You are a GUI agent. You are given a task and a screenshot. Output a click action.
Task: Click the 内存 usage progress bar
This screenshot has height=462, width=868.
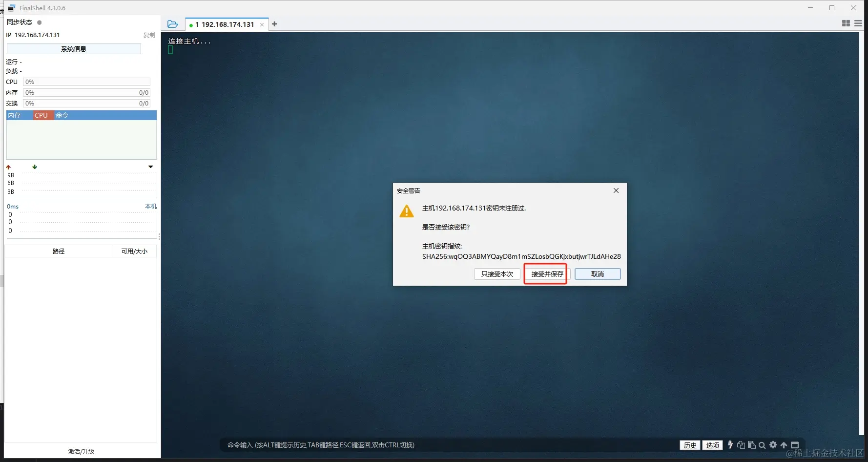pyautogui.click(x=86, y=93)
